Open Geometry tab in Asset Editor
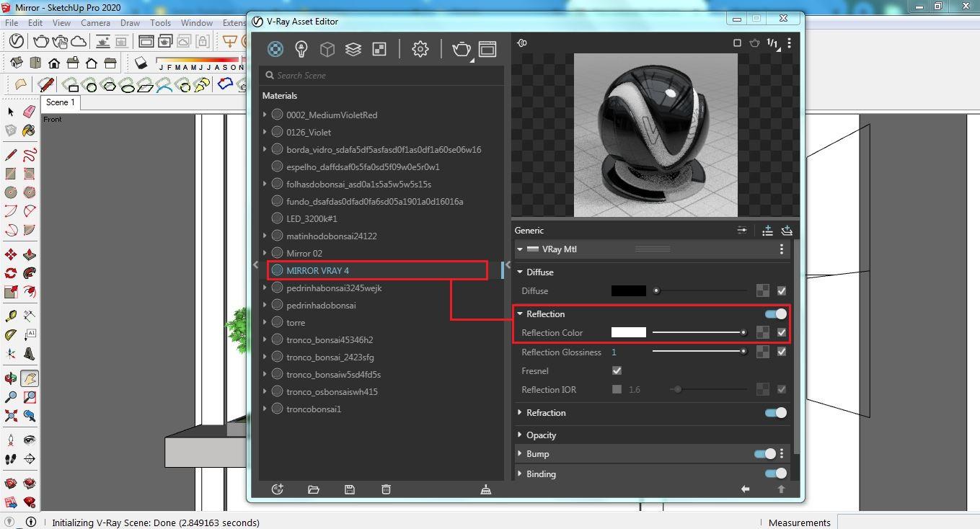The image size is (980, 529). (x=327, y=48)
